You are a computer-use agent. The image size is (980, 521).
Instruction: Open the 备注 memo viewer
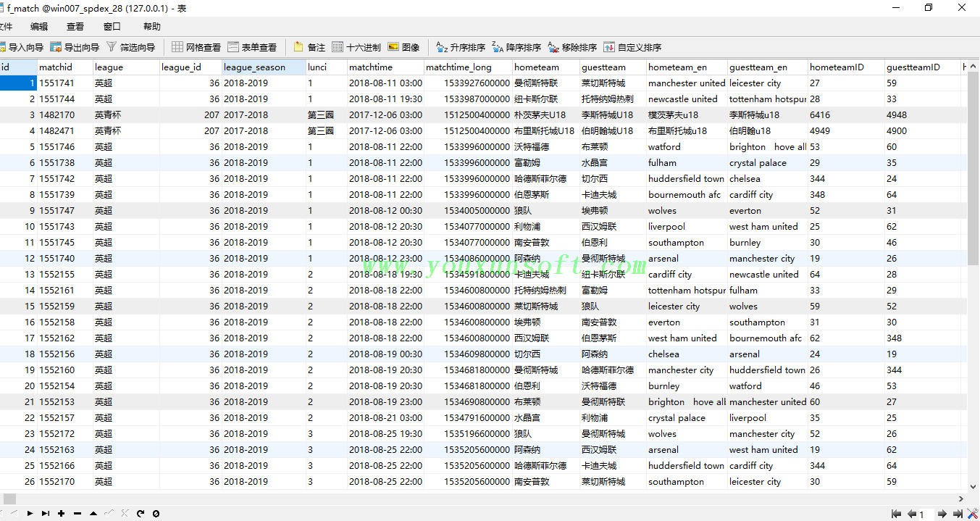pyautogui.click(x=309, y=47)
